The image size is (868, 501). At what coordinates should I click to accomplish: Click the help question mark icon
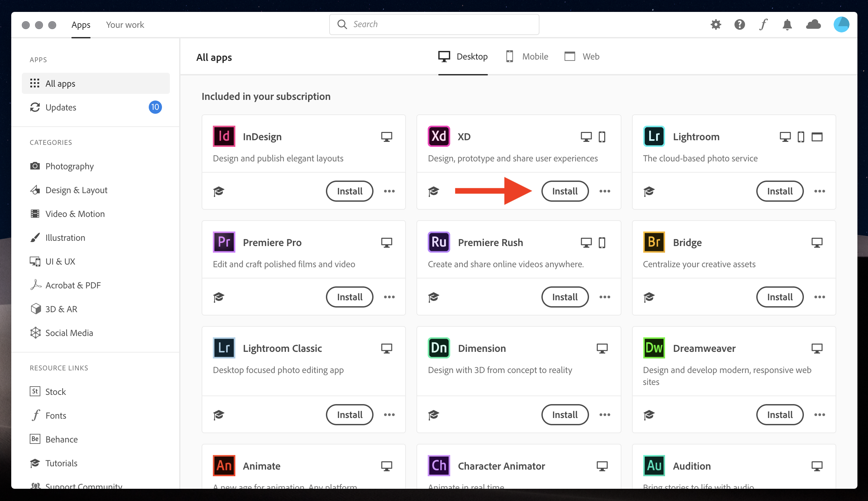click(739, 24)
